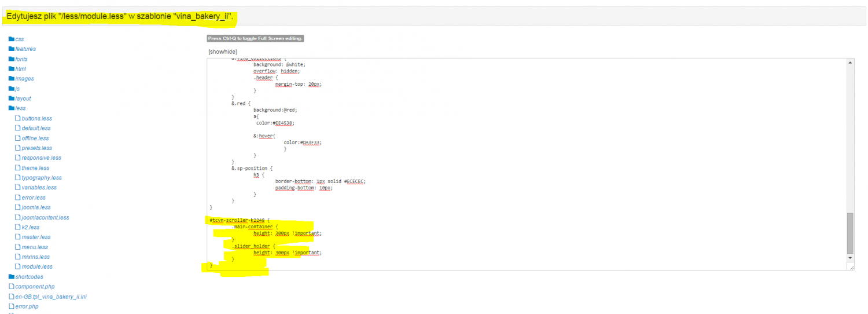Click the file icon beside buttons.less

pyautogui.click(x=17, y=118)
